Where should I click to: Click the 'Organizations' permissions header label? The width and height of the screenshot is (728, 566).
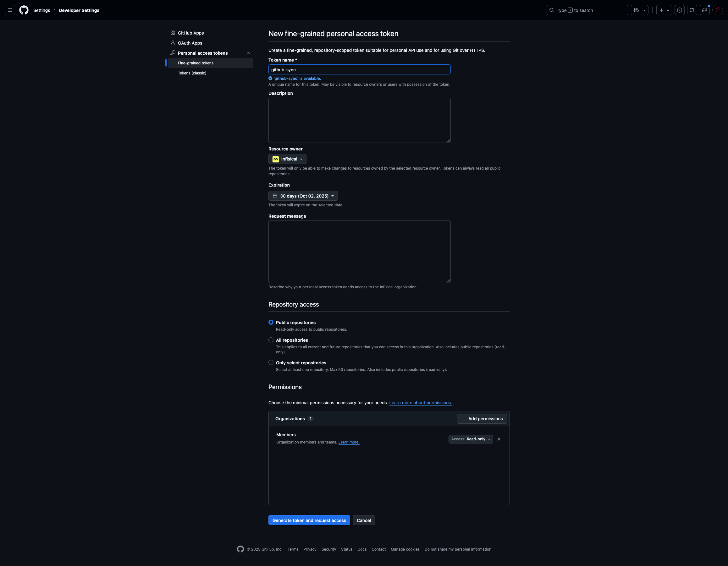290,419
